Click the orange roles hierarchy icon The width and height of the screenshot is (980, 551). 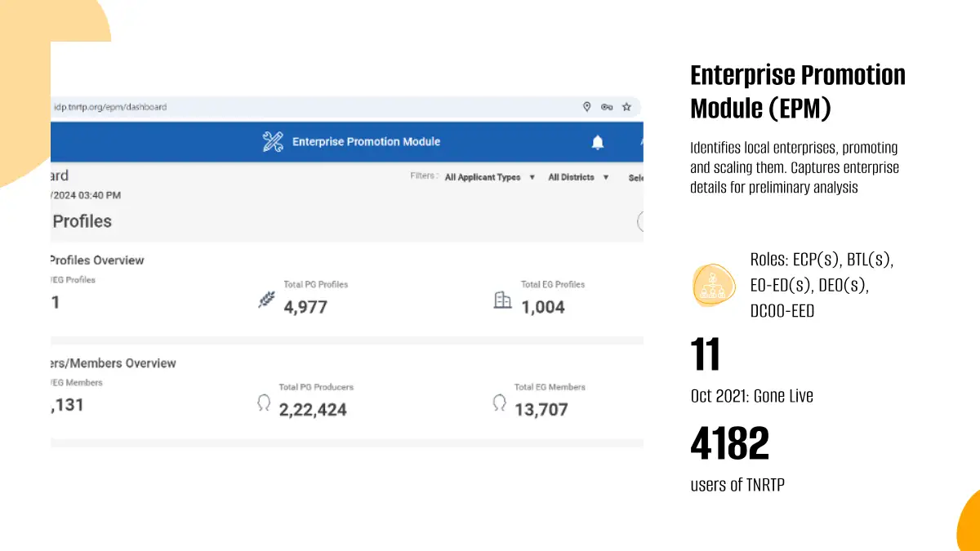(x=714, y=286)
